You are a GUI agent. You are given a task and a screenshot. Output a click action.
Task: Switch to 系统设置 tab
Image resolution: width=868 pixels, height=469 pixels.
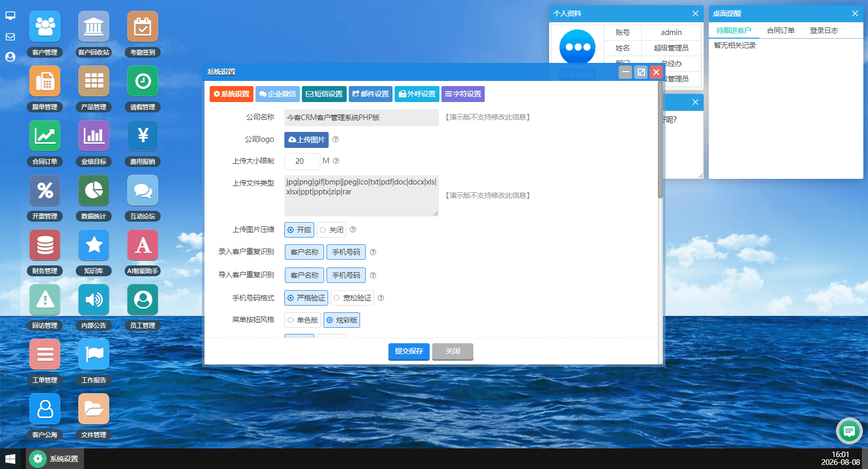coord(231,94)
